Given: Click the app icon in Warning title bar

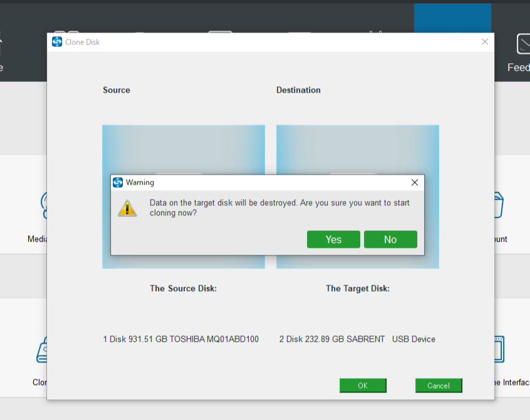Looking at the screenshot, I should coord(118,183).
